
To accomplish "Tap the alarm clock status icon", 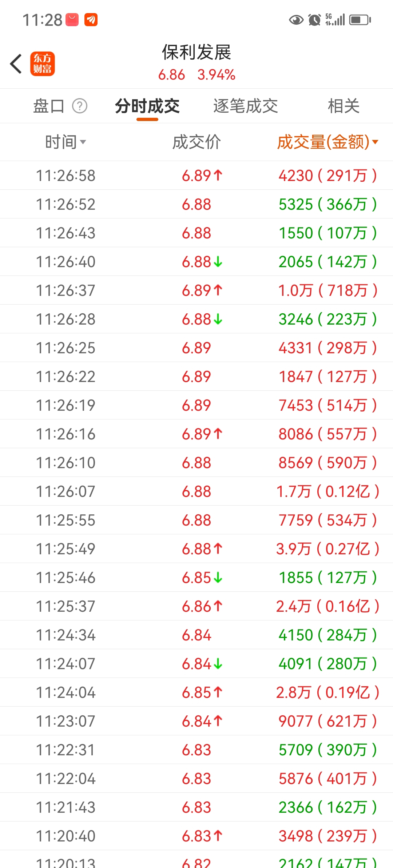I will (314, 20).
